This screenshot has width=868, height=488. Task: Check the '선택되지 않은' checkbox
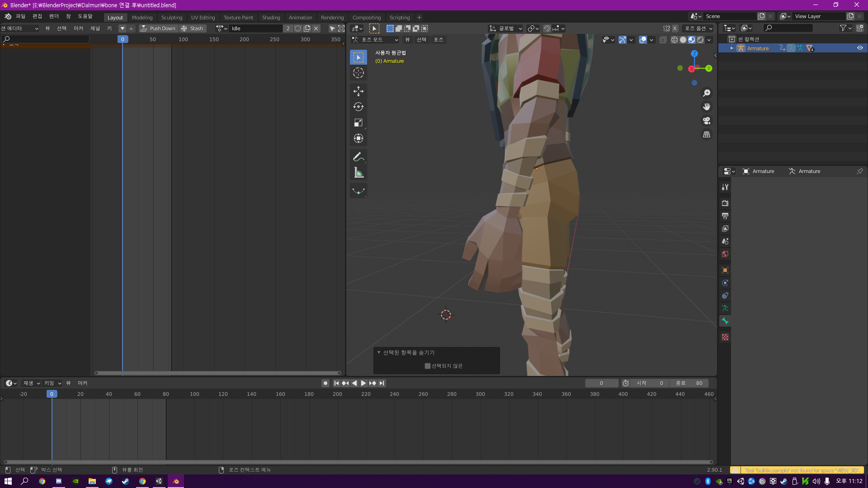click(427, 366)
